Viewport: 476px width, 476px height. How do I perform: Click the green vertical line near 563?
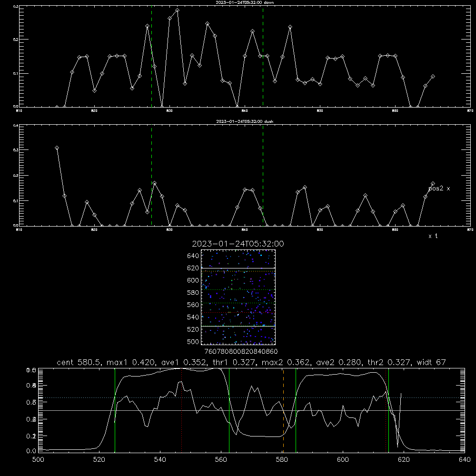229,410
